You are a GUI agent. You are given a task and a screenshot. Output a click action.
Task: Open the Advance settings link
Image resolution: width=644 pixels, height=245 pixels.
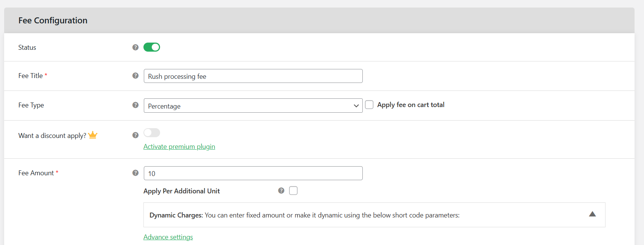pos(168,237)
